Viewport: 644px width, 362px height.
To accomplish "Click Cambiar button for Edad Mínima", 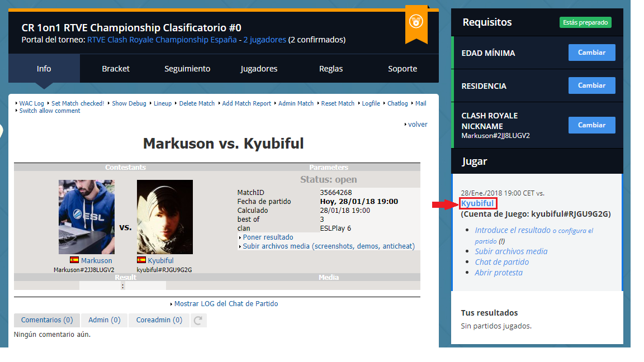I will coord(592,53).
